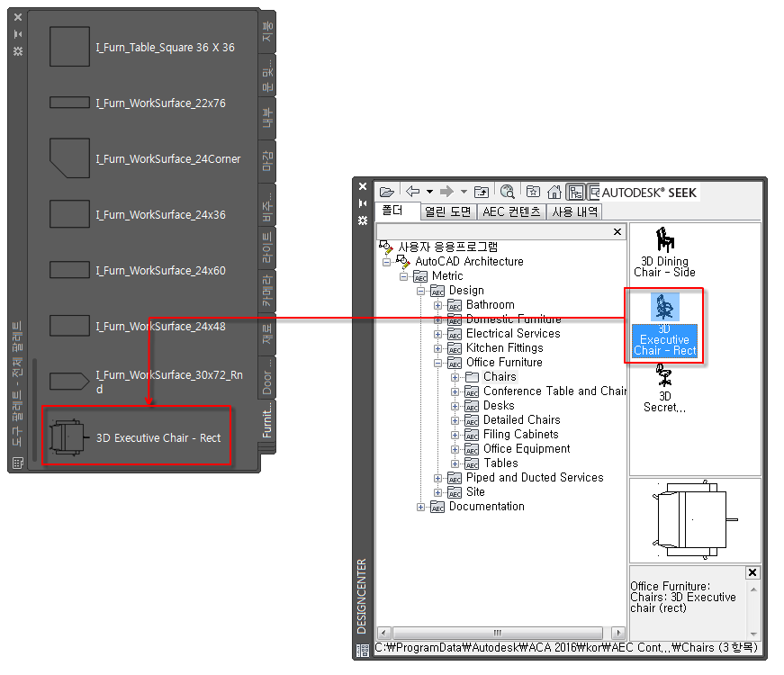
Task: Open the 내부 tool palette tab
Action: pos(267,118)
